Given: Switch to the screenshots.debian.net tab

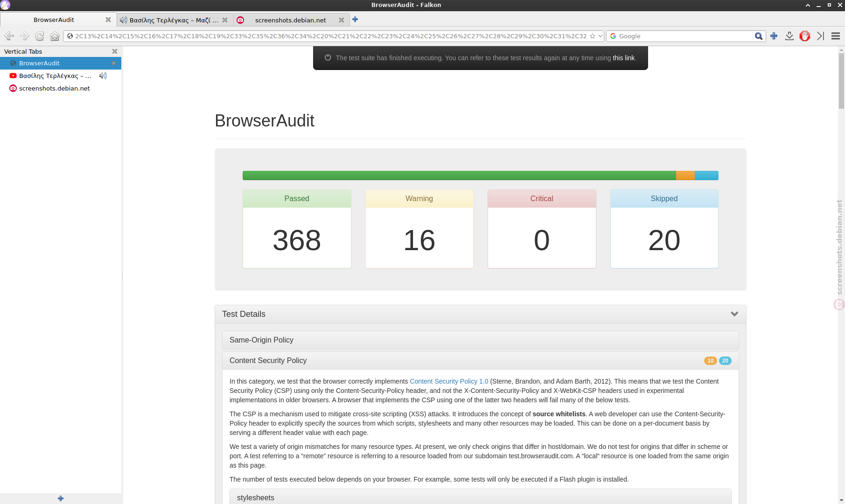Looking at the screenshot, I should coord(290,20).
